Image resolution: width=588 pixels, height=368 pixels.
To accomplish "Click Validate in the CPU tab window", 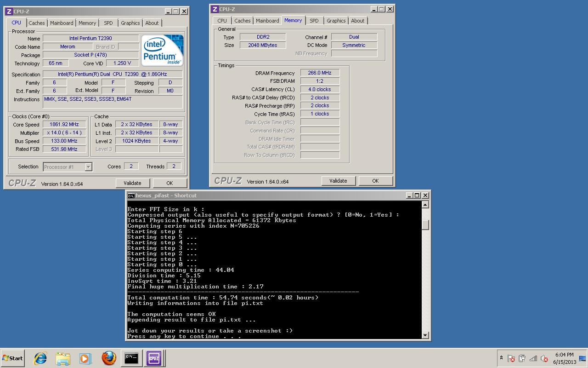I will 132,183.
